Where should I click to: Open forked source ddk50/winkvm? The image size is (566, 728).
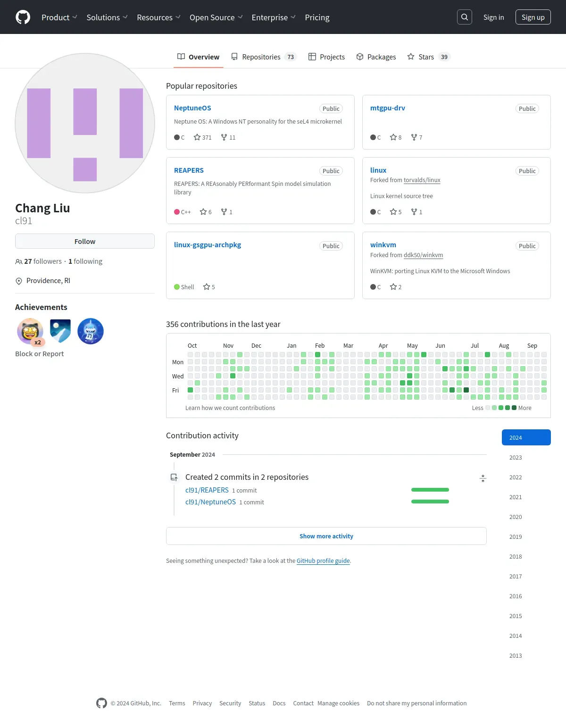[423, 255]
